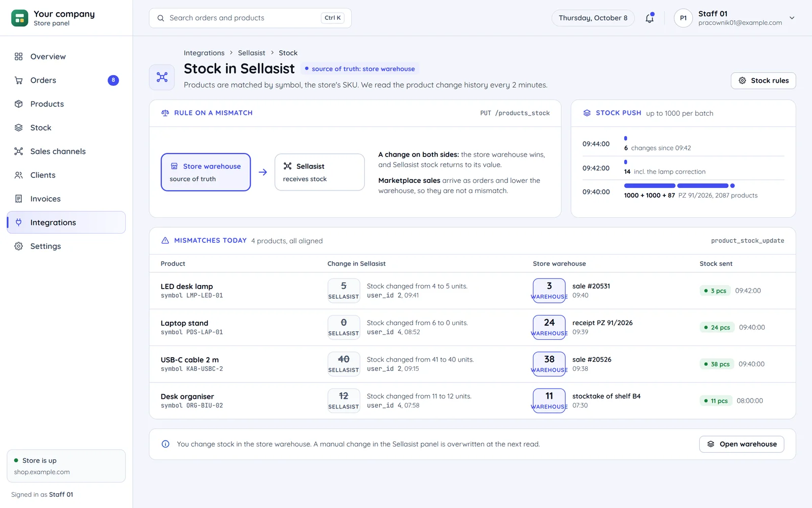Image resolution: width=812 pixels, height=508 pixels.
Task: Click the scales icon in Rule on a mismatch
Action: (x=165, y=113)
